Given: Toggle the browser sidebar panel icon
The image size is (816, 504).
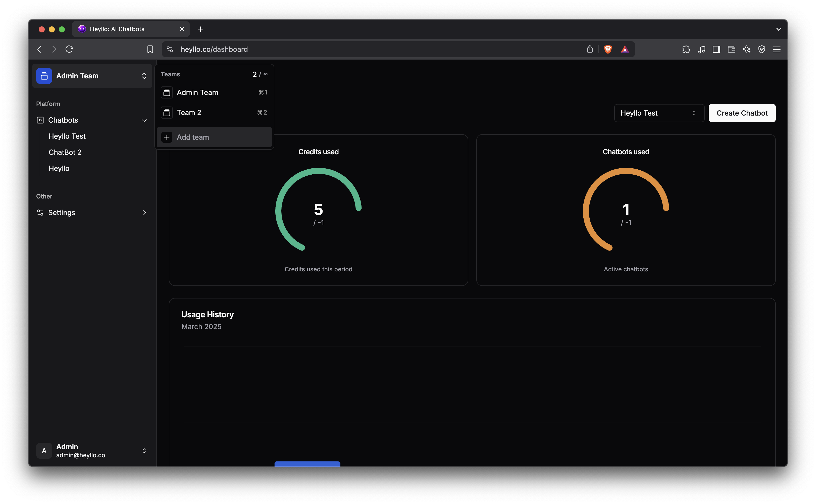Looking at the screenshot, I should coord(716,49).
